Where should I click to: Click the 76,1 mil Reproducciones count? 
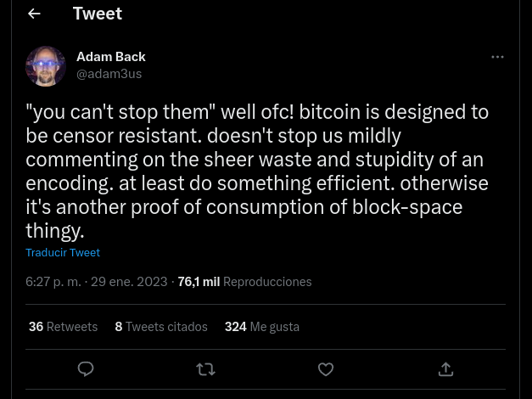click(244, 282)
